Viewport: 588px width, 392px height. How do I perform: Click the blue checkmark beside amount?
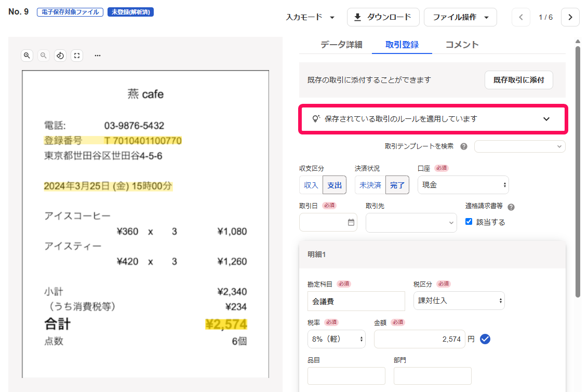pos(485,339)
